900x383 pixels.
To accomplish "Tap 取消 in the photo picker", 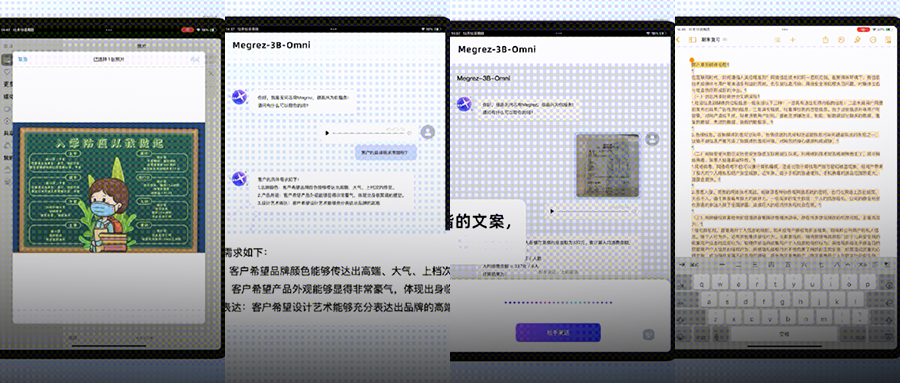I will [x=22, y=59].
